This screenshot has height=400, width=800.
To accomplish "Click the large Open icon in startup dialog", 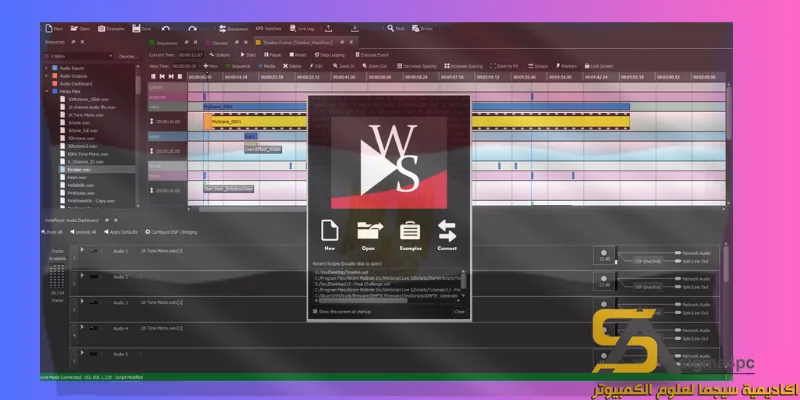I will [x=369, y=231].
